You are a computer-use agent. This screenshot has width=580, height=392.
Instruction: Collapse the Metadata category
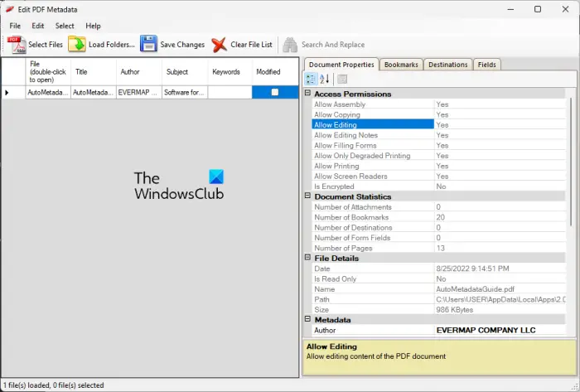(307, 319)
